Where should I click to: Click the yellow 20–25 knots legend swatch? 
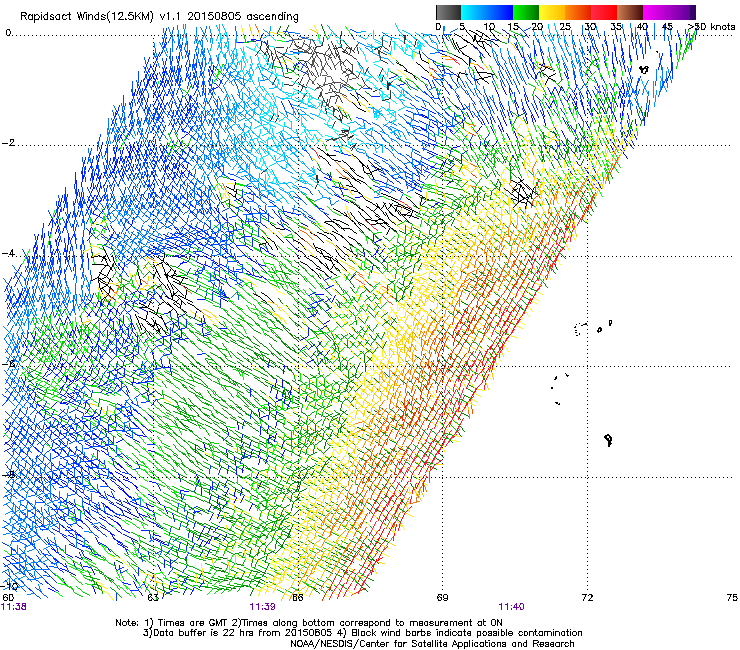pos(552,12)
